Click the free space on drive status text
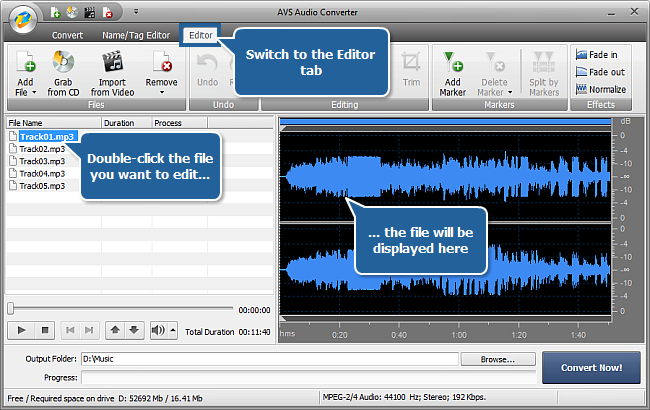Image resolution: width=650 pixels, height=410 pixels. point(105,398)
